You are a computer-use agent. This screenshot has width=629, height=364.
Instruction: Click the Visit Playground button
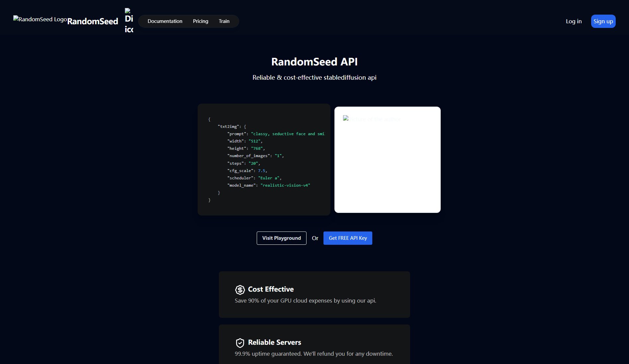(282, 238)
